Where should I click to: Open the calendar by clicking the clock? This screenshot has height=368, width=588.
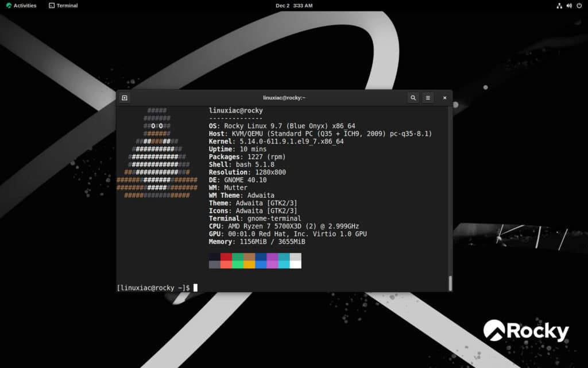[x=294, y=5]
